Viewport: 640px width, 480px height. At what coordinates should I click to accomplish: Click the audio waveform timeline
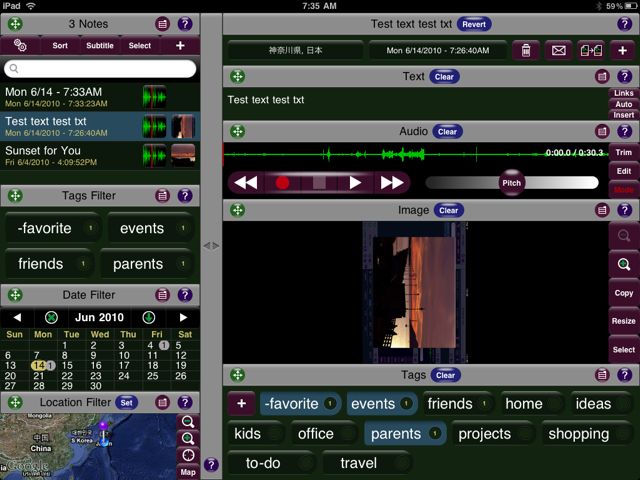416,154
